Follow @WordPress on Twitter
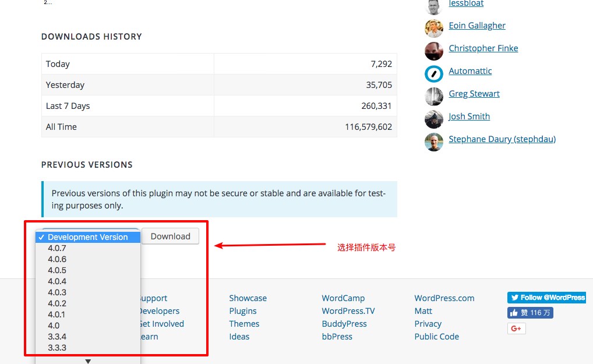593x364 pixels. click(x=546, y=298)
